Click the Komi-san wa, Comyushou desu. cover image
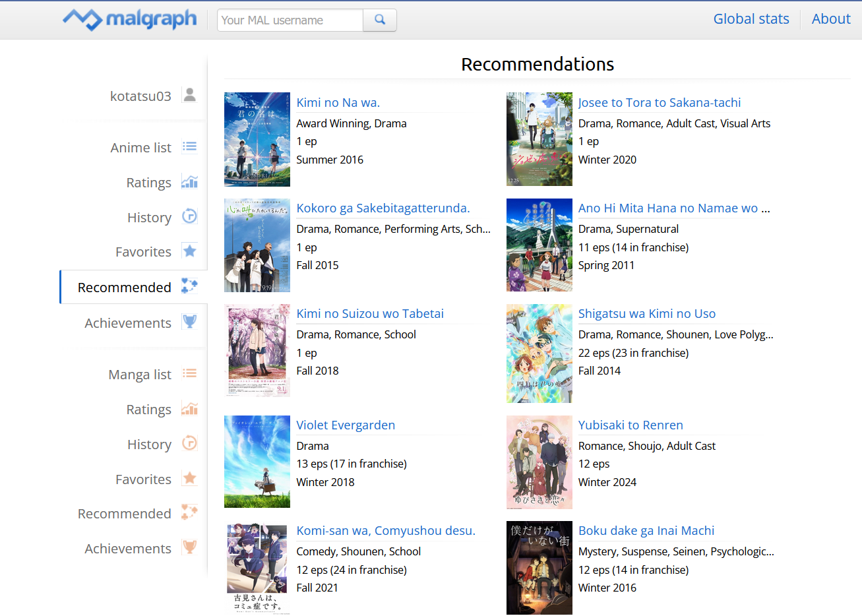The width and height of the screenshot is (862, 616). click(x=257, y=568)
